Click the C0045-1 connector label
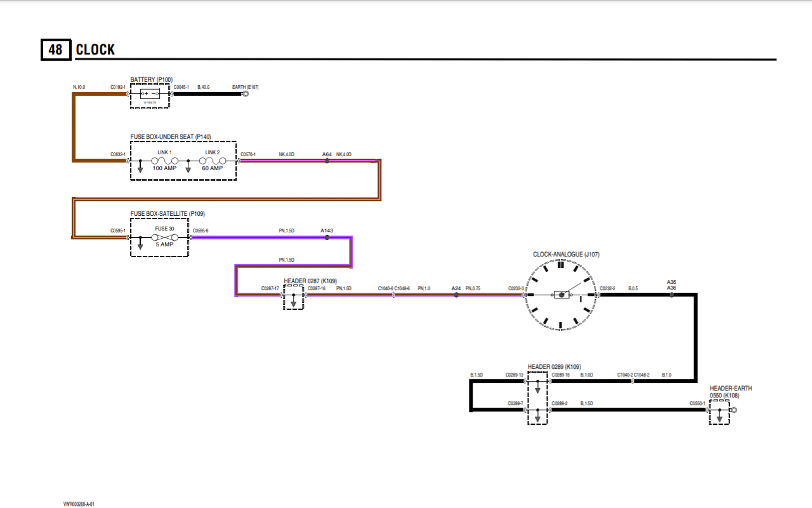The height and width of the screenshot is (508, 812). pyautogui.click(x=181, y=87)
